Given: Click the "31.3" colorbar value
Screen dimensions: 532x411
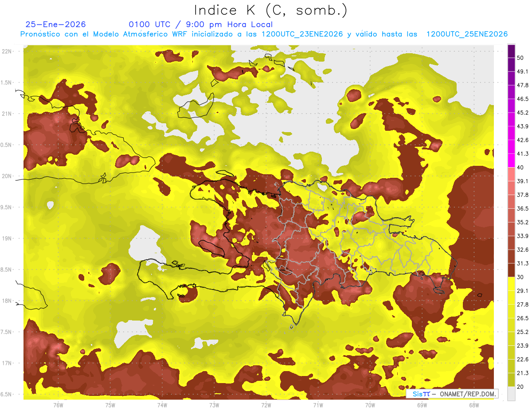Looking at the screenshot, I should click(x=523, y=263).
